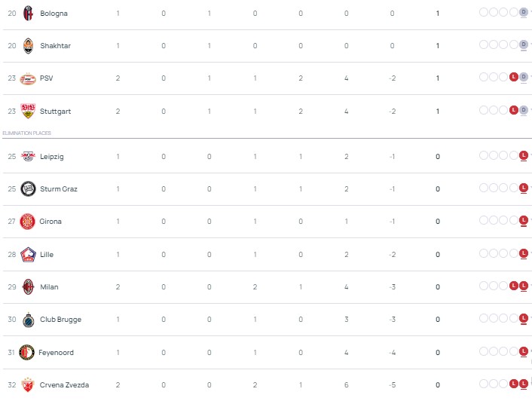This screenshot has height=401, width=532.
Task: Click the Lille club crest
Action: pyautogui.click(x=28, y=254)
